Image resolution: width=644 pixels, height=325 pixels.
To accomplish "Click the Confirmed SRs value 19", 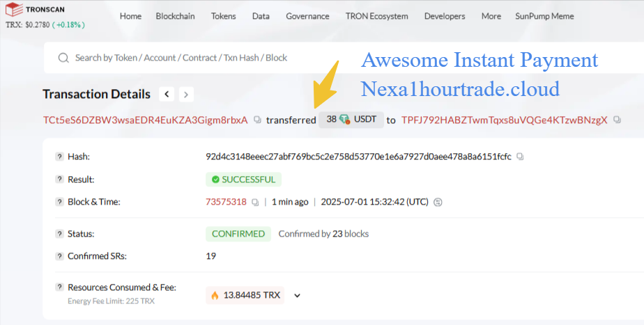I will tap(210, 256).
